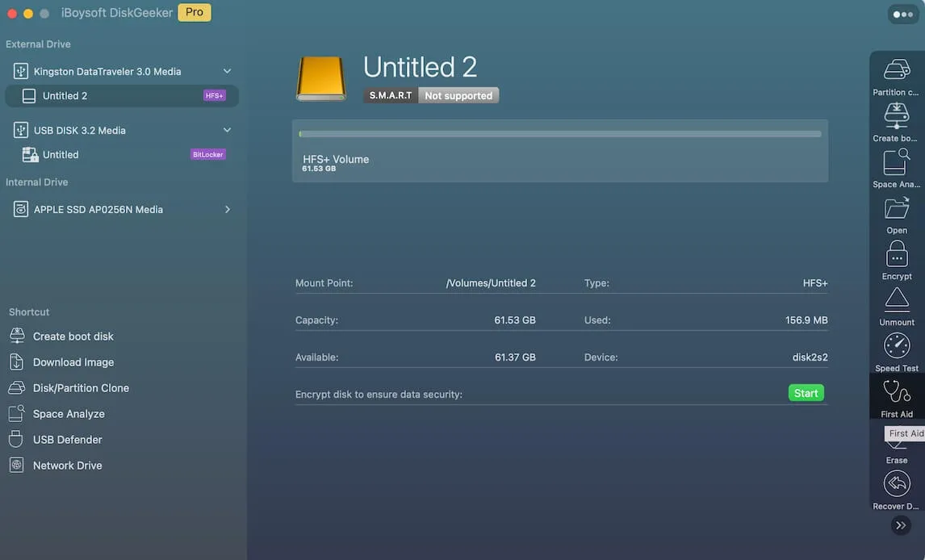
Task: Click the First Aid stethoscope icon
Action: 897,392
